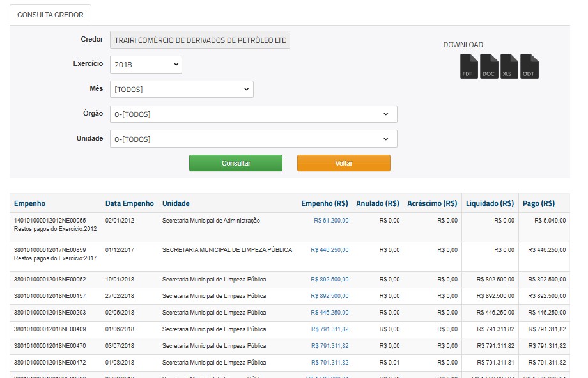Download the report as ODT file
Screen dimensions: 588x378
pos(529,66)
